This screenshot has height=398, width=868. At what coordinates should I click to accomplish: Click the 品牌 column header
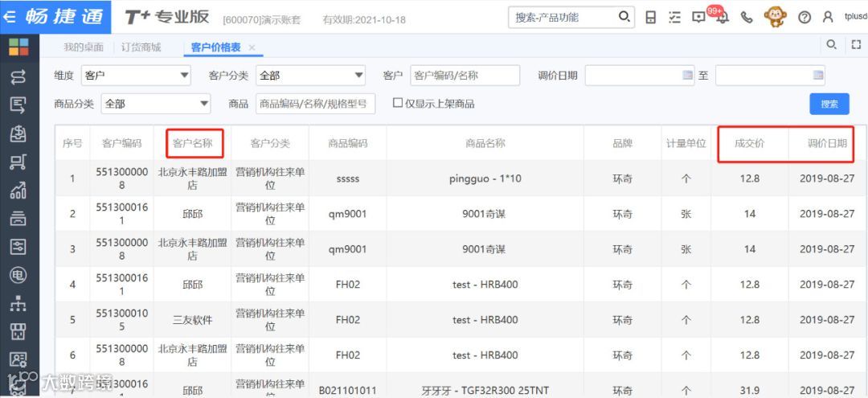(622, 143)
